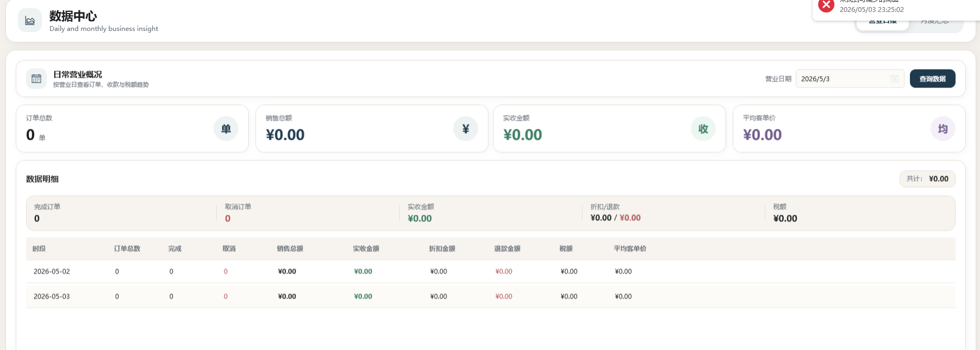
Task: Click the 取消订单 summary value
Action: [x=228, y=218]
